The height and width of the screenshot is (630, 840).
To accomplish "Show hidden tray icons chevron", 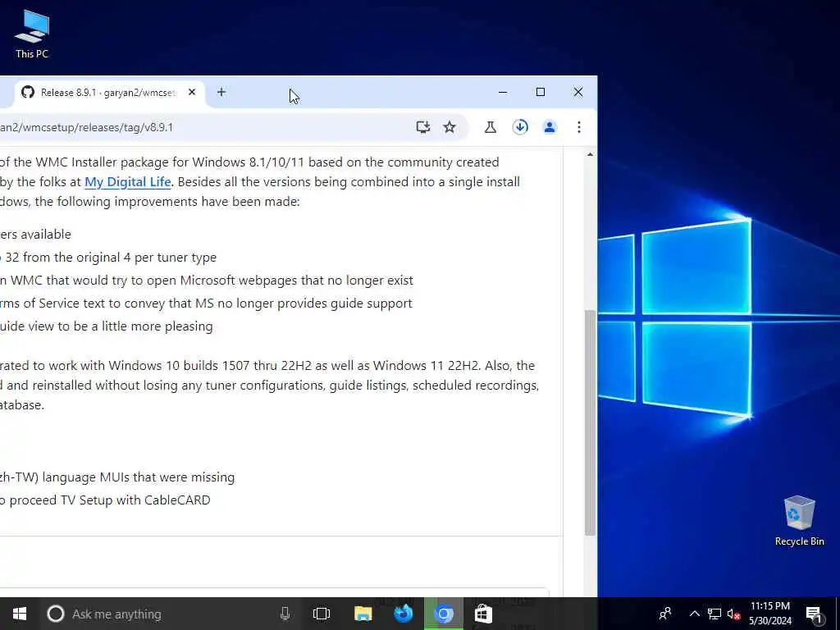I will tap(694, 614).
